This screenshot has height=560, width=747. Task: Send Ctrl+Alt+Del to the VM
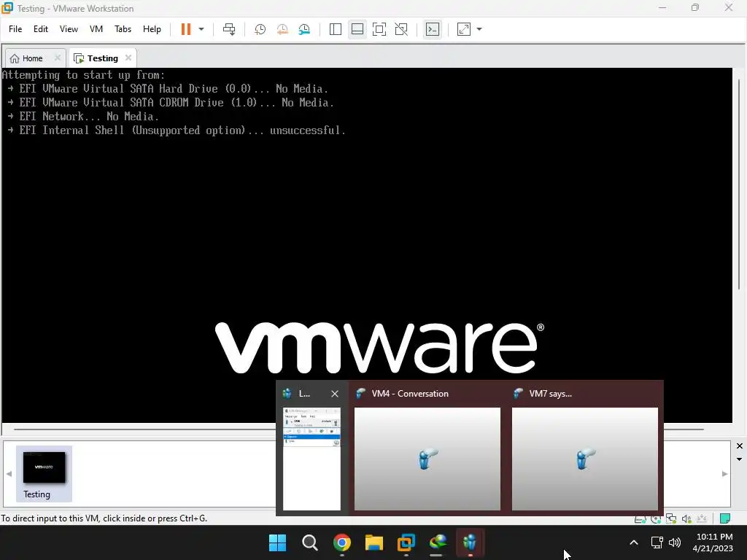229,29
